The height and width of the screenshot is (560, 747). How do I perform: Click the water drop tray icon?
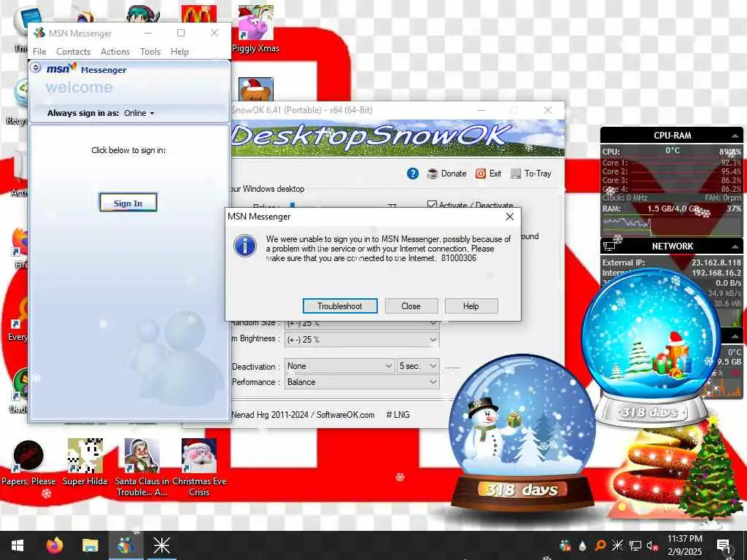pyautogui.click(x=583, y=545)
